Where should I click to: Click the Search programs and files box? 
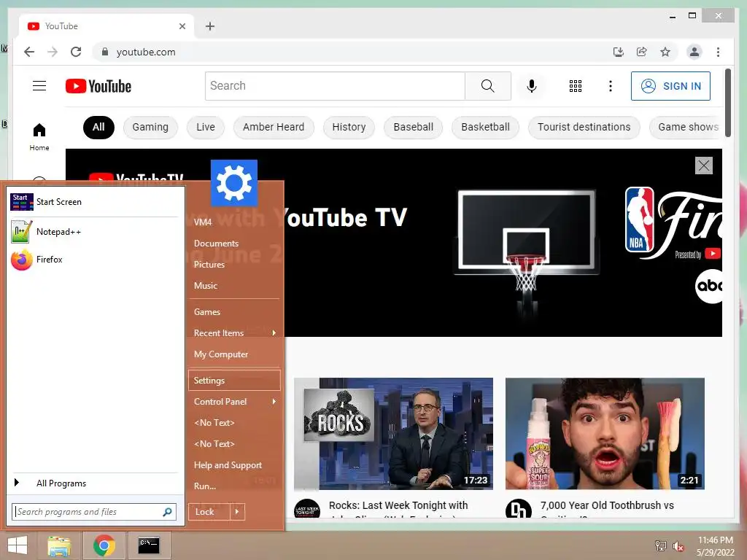94,512
